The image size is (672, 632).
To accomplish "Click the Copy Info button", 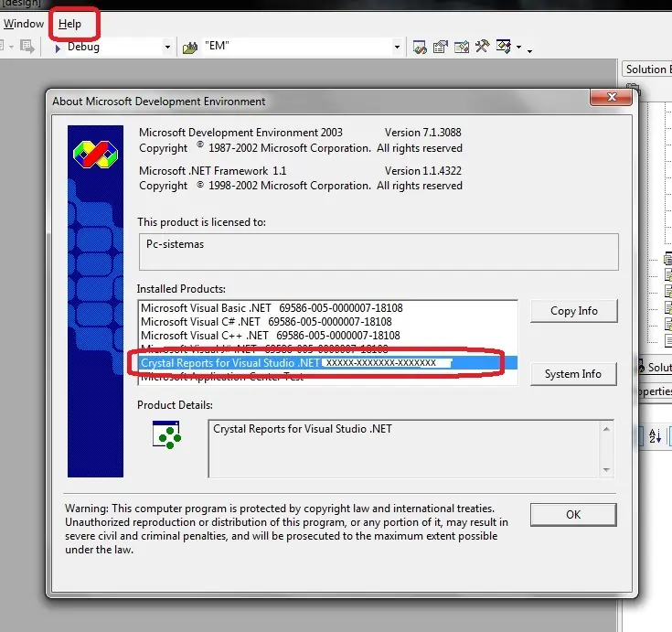I will (x=574, y=311).
